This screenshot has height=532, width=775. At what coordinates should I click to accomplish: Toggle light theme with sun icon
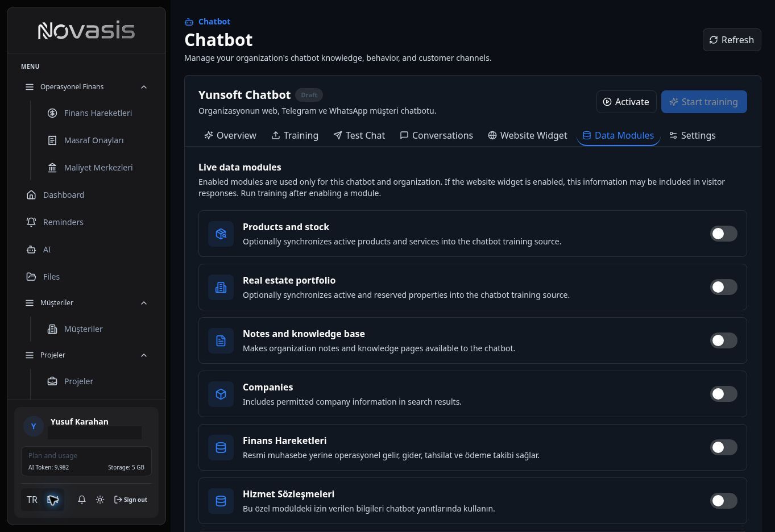click(100, 500)
